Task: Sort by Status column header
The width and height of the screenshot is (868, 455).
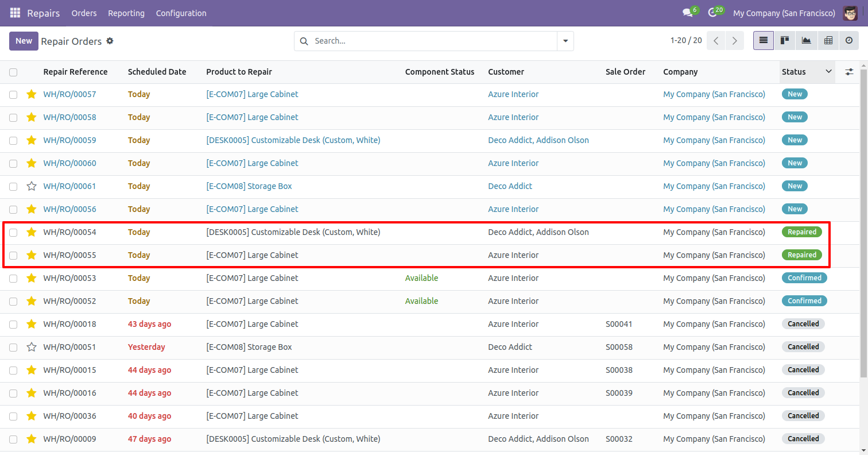Action: pos(794,72)
